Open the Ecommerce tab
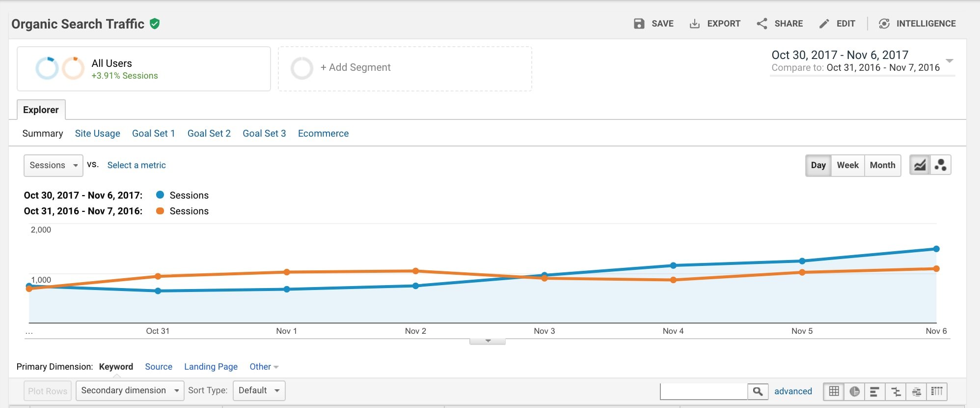This screenshot has height=408, width=980. 323,133
